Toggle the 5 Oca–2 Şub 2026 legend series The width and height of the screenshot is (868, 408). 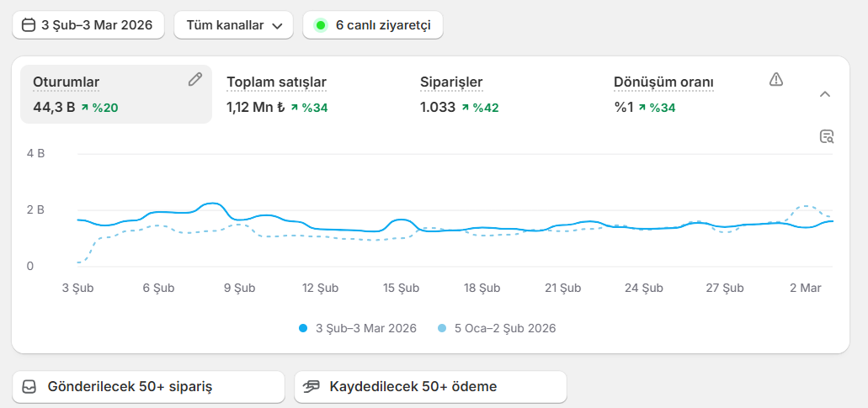497,328
